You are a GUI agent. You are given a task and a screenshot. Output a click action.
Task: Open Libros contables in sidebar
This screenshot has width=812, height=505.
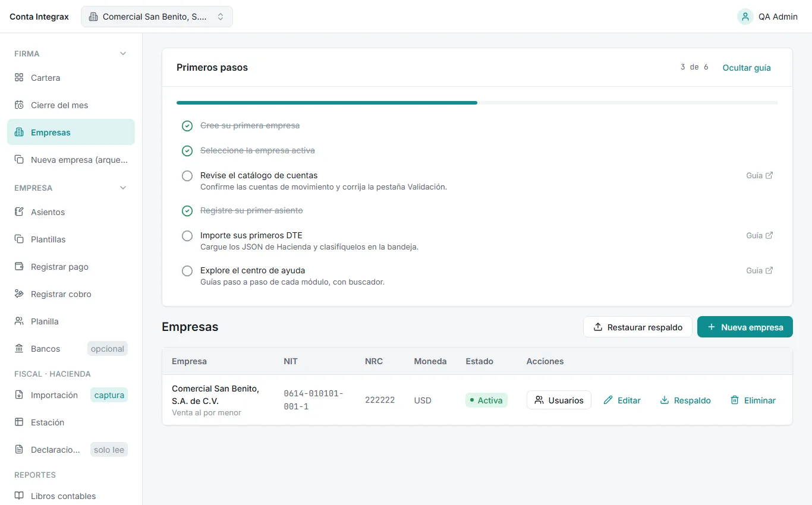click(x=71, y=496)
